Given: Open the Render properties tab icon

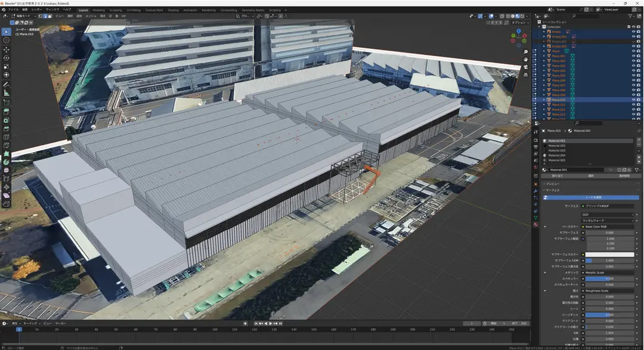Looking at the screenshot, I should click(x=535, y=140).
